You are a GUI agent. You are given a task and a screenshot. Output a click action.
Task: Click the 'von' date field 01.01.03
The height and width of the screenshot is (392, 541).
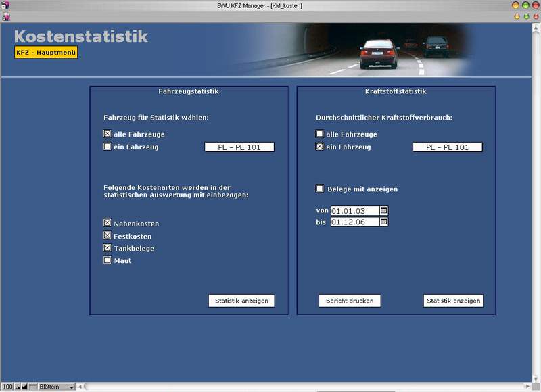click(x=355, y=211)
